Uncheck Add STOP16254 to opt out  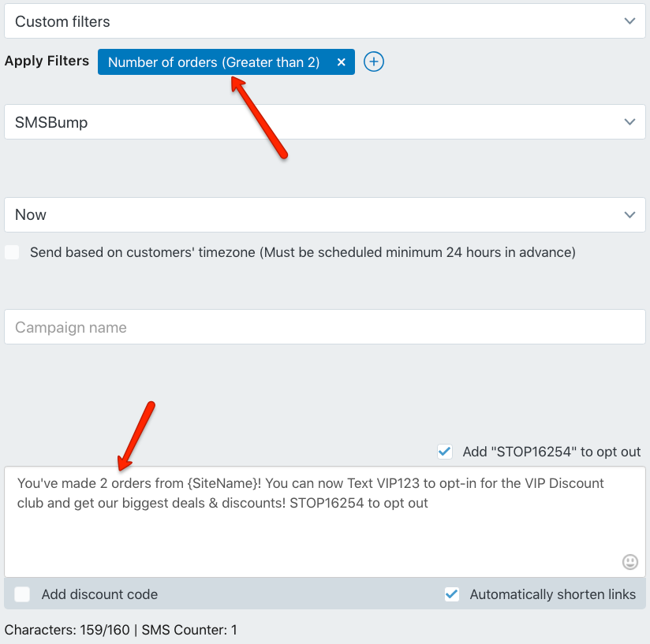[x=444, y=452]
